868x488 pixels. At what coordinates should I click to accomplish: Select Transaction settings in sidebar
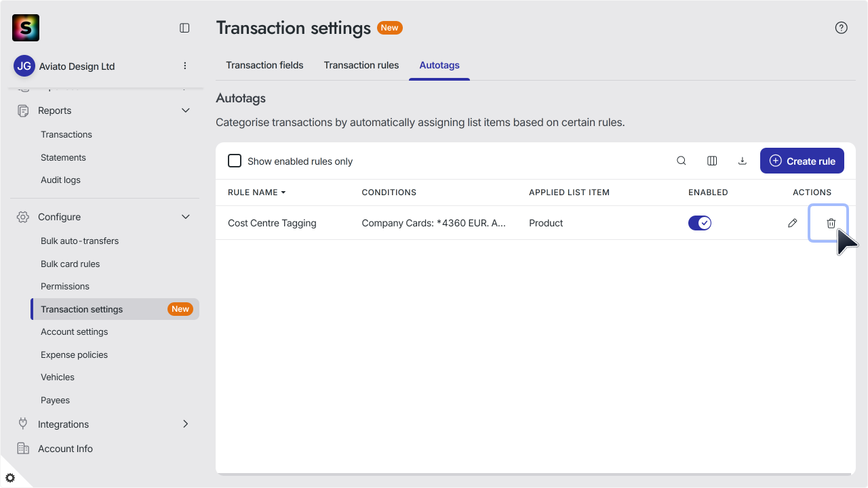pos(115,309)
